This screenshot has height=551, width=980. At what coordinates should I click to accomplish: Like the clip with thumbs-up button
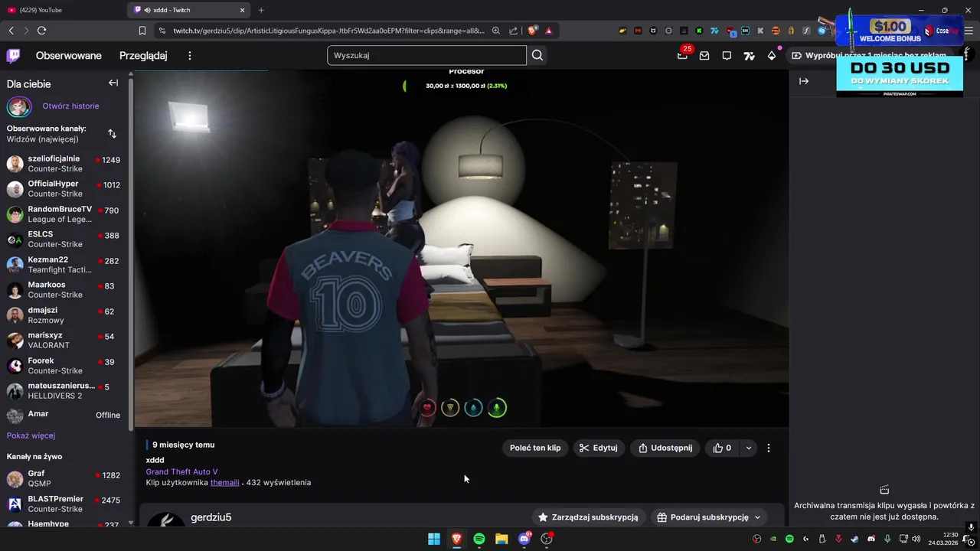[x=722, y=448]
